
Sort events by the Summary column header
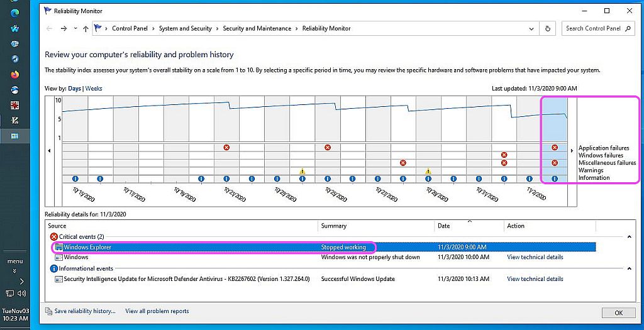(x=376, y=226)
